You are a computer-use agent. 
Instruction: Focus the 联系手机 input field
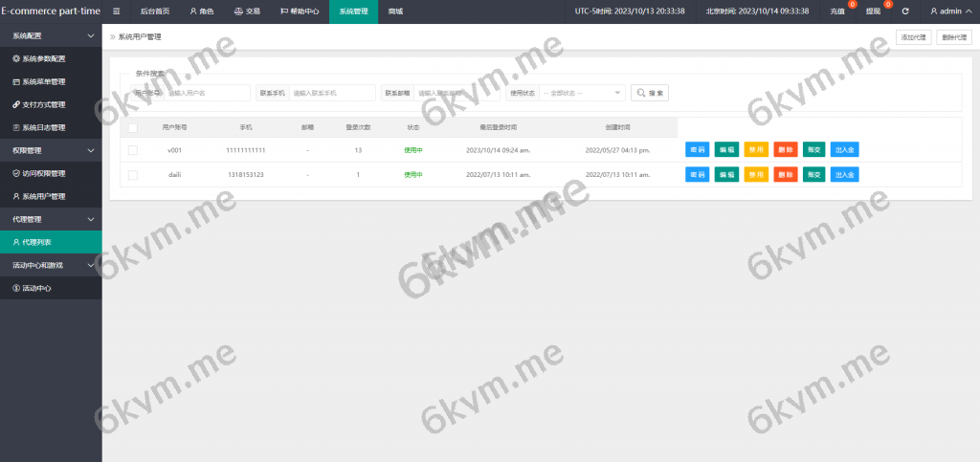click(x=332, y=93)
